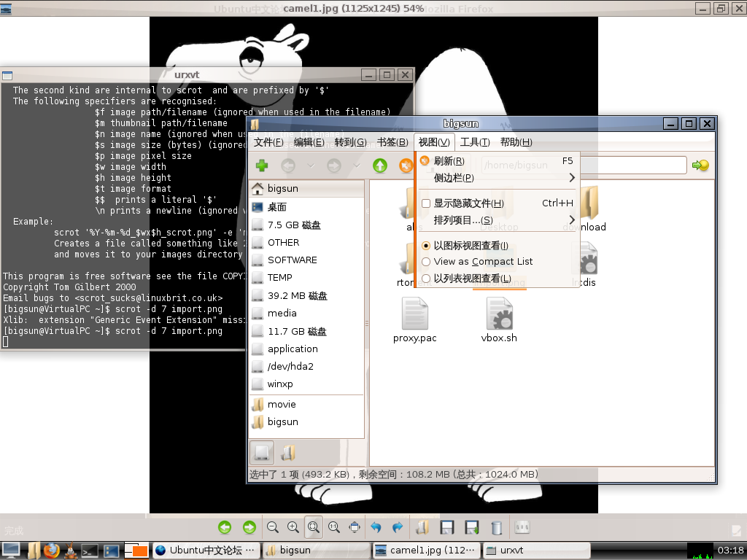Click the green new tab plus icon
747x560 pixels.
pyautogui.click(x=262, y=166)
